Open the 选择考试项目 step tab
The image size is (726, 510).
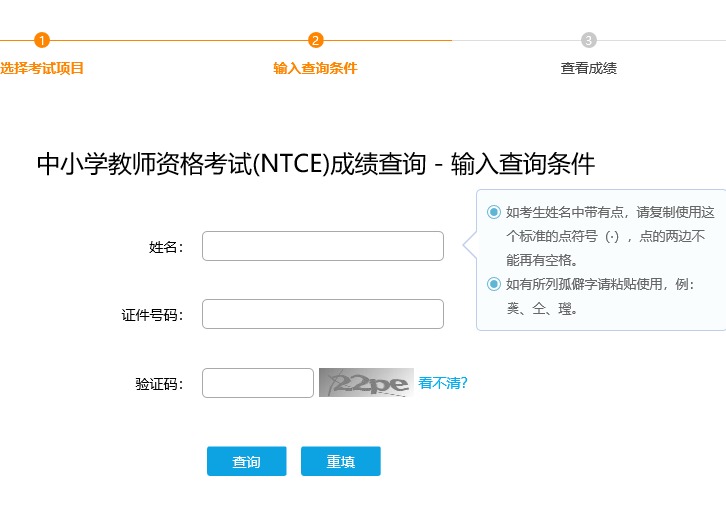click(42, 68)
